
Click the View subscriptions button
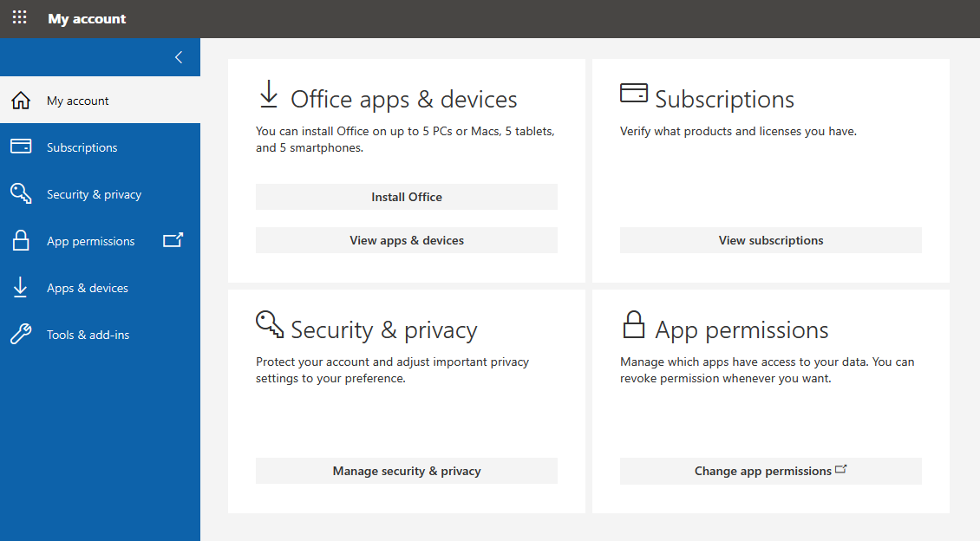[x=771, y=240]
